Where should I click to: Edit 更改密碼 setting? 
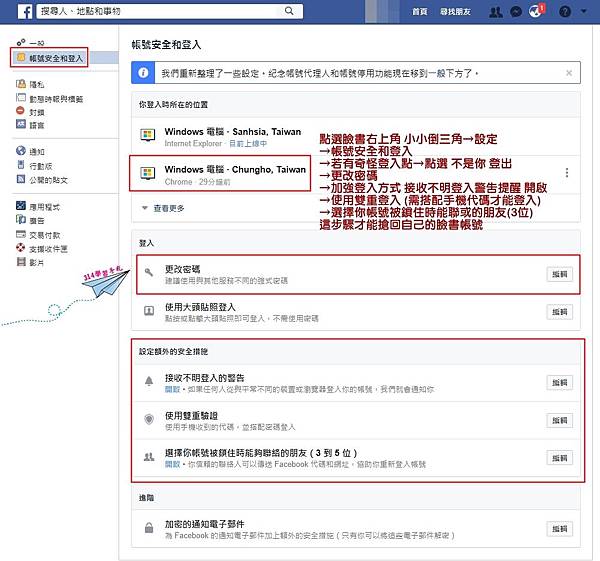[x=559, y=274]
